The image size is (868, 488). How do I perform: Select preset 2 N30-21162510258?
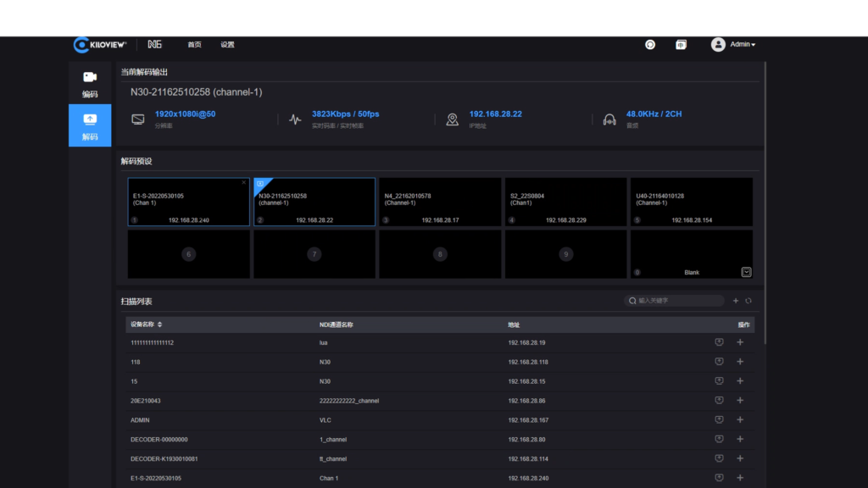(314, 202)
